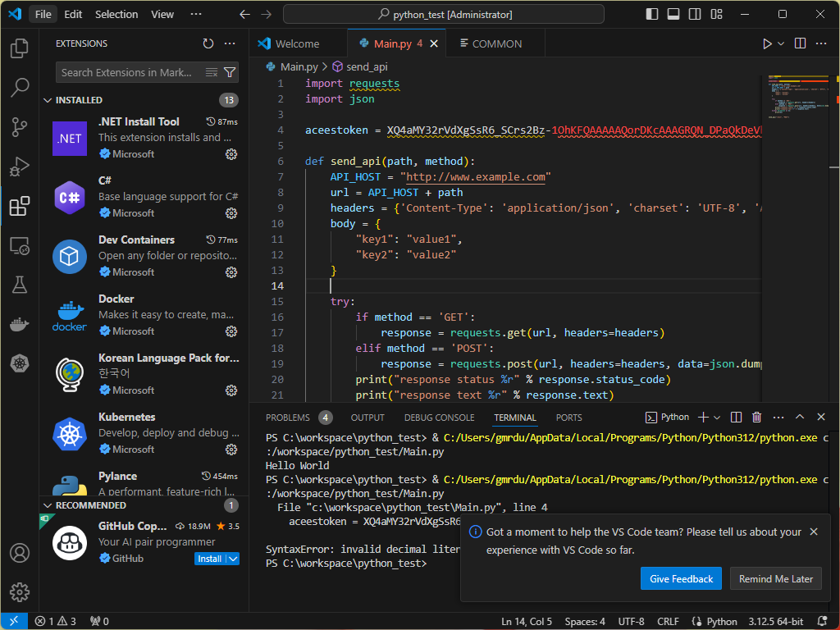Open the Docker view in activity bar
The image size is (840, 630).
tap(20, 324)
